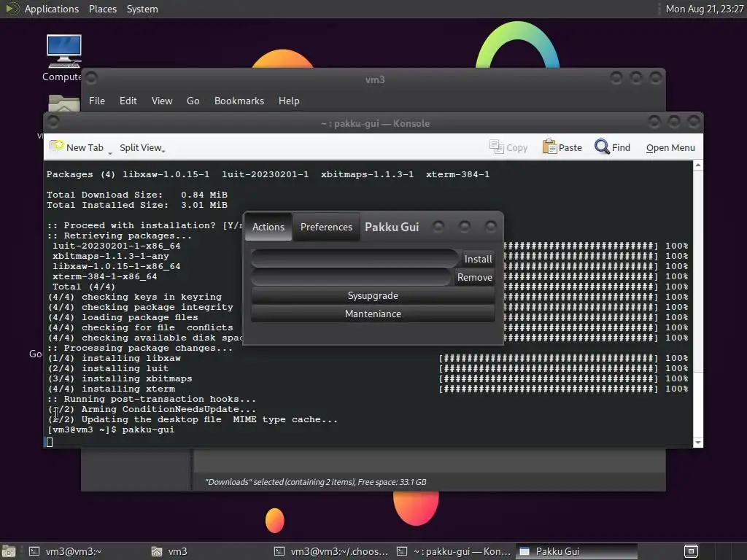747x560 pixels.
Task: Open the Konsole Open Menu button
Action: click(x=670, y=147)
